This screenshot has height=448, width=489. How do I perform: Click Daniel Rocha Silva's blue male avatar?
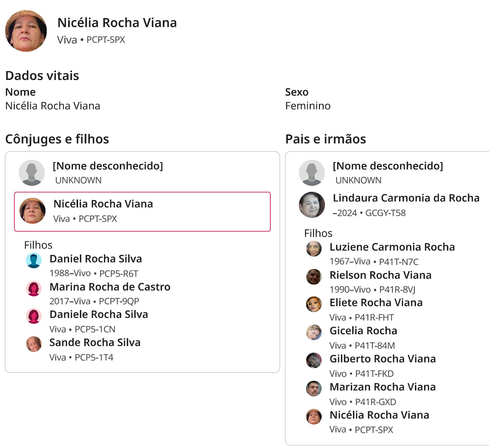(34, 260)
